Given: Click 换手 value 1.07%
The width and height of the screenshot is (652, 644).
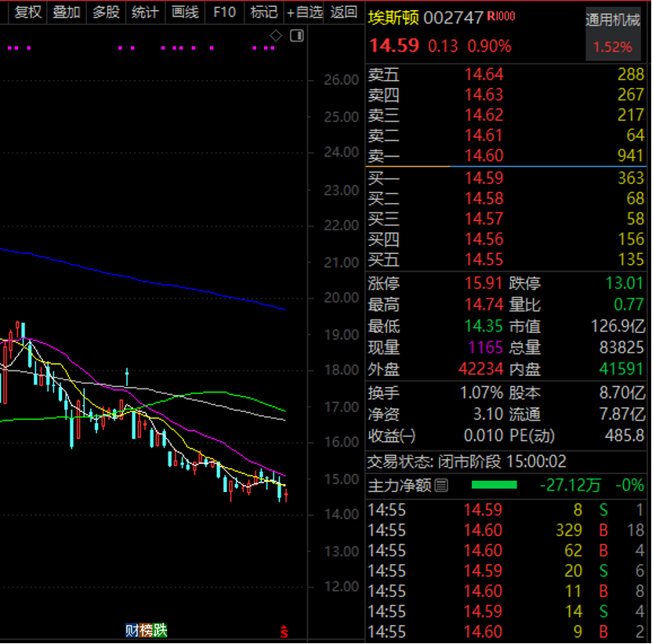Looking at the screenshot, I should pos(482,393).
